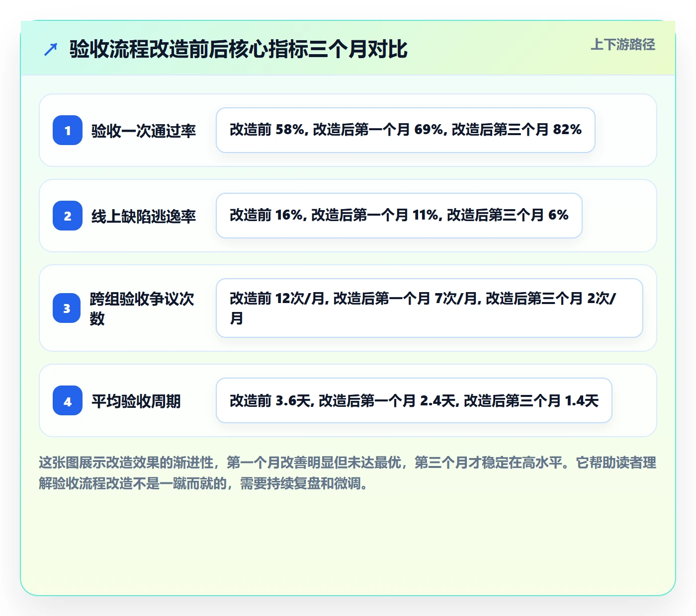Select the number 2 badge for 线上缺陷逃逸率
Screen dimensions: 696x616
pyautogui.click(x=68, y=216)
